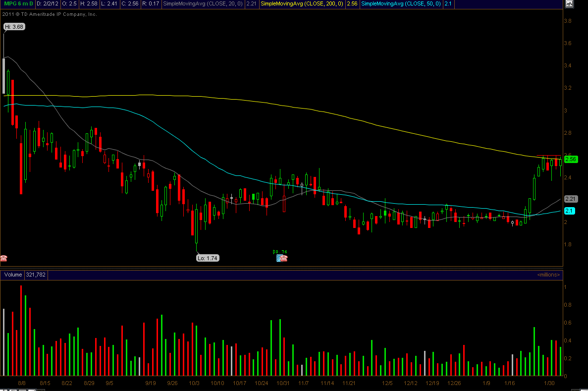The height and width of the screenshot is (391, 588).
Task: Click the 1/16 date on time axis
Action: pyautogui.click(x=510, y=383)
